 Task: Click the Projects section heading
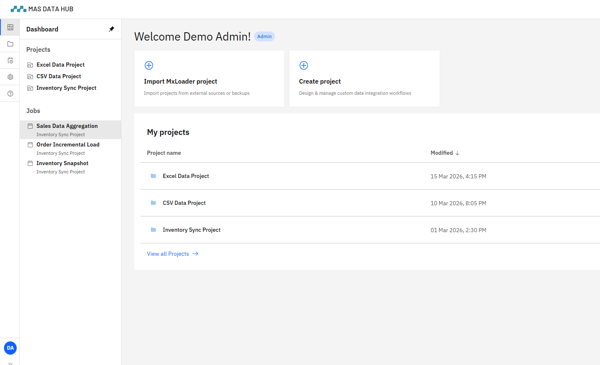(38, 49)
